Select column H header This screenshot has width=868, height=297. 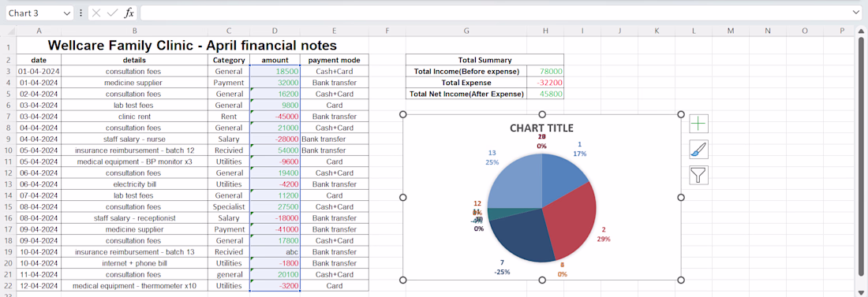pos(545,31)
